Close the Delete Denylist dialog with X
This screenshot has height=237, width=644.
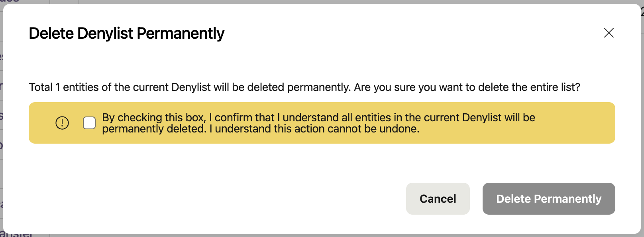pyautogui.click(x=609, y=33)
